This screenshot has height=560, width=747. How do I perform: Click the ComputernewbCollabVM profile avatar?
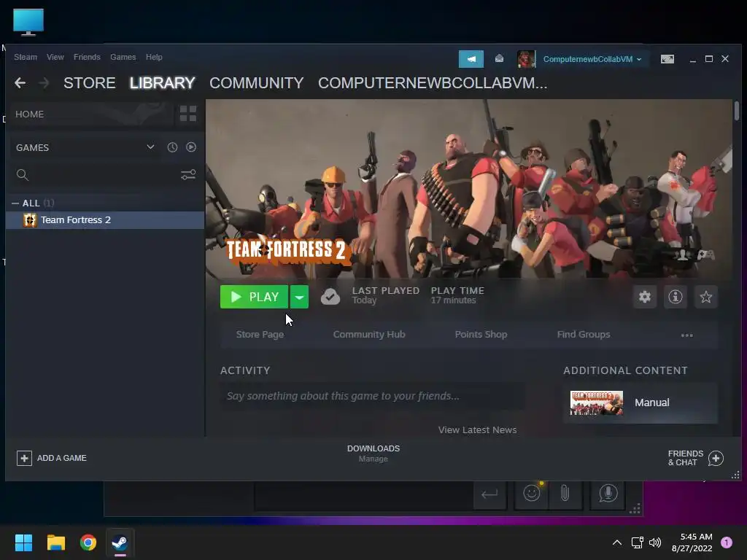point(527,59)
